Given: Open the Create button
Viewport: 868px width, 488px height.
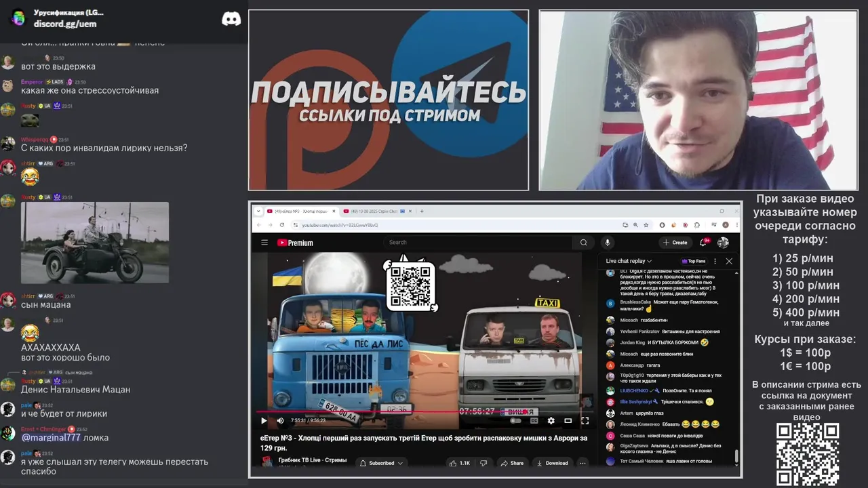Looking at the screenshot, I should click(x=675, y=242).
